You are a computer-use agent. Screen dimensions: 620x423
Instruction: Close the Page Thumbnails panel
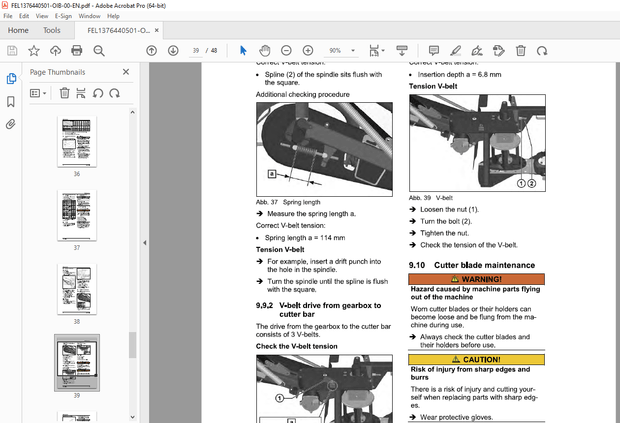click(x=126, y=72)
